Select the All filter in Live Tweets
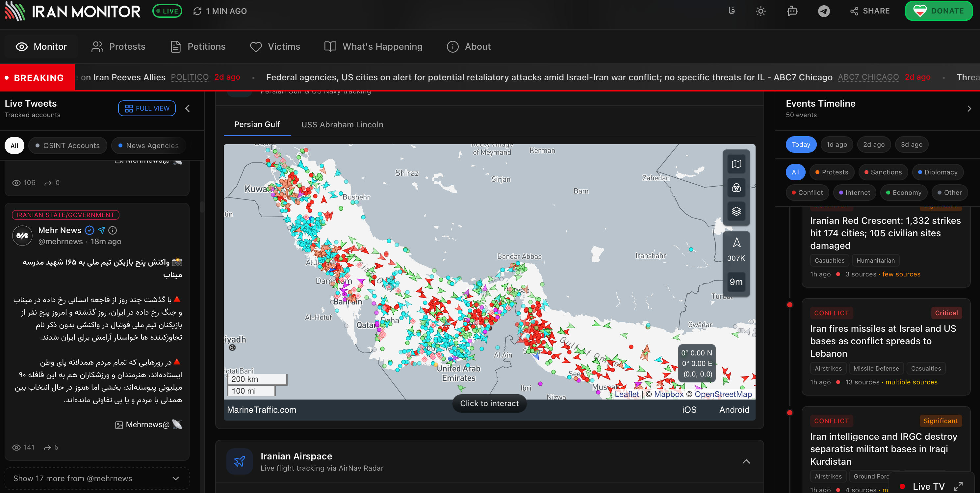Screen dimensions: 980x493 point(14,145)
